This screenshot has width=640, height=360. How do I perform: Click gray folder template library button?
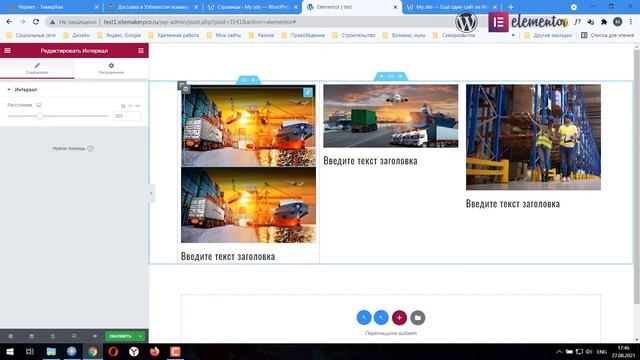pyautogui.click(x=418, y=318)
